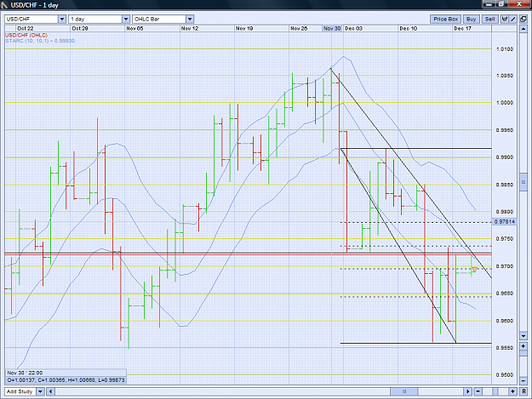
Task: Click the detach chart window icon
Action: (x=523, y=19)
